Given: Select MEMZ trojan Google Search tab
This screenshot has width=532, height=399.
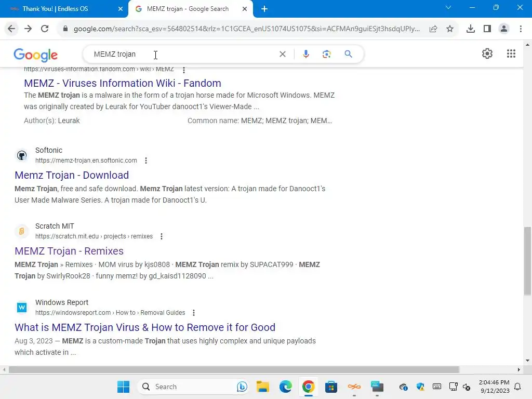Looking at the screenshot, I should [x=188, y=9].
